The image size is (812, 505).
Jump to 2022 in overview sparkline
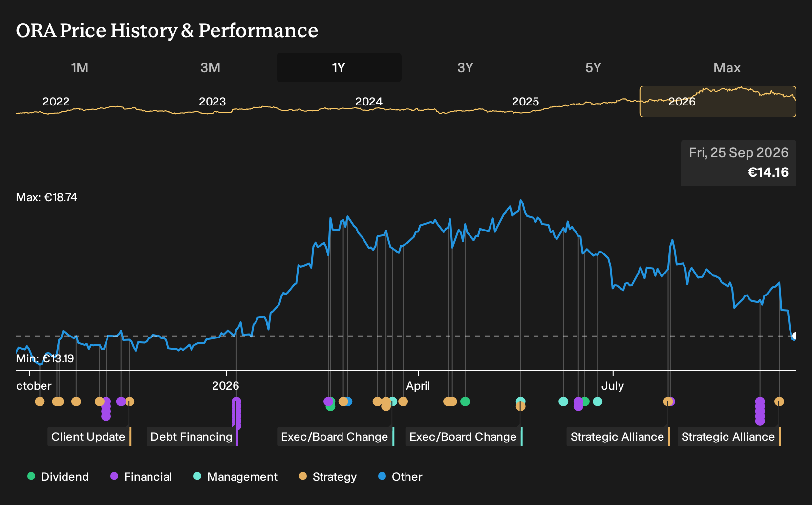56,102
